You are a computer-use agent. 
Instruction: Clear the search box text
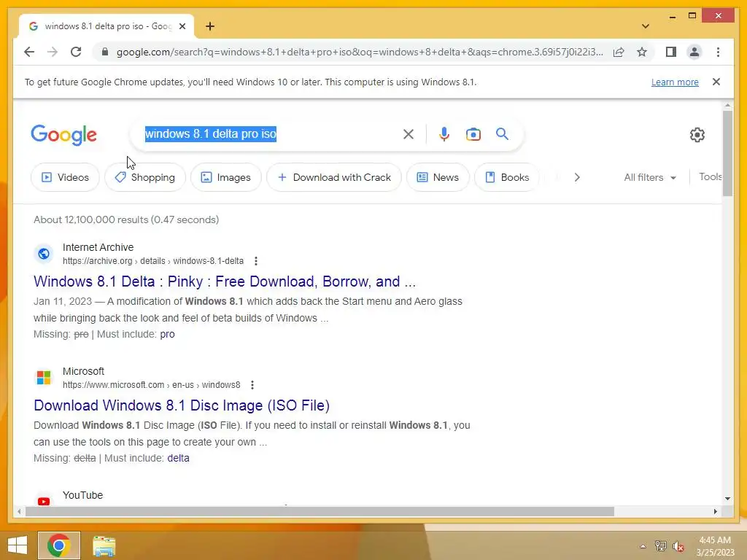(x=409, y=134)
